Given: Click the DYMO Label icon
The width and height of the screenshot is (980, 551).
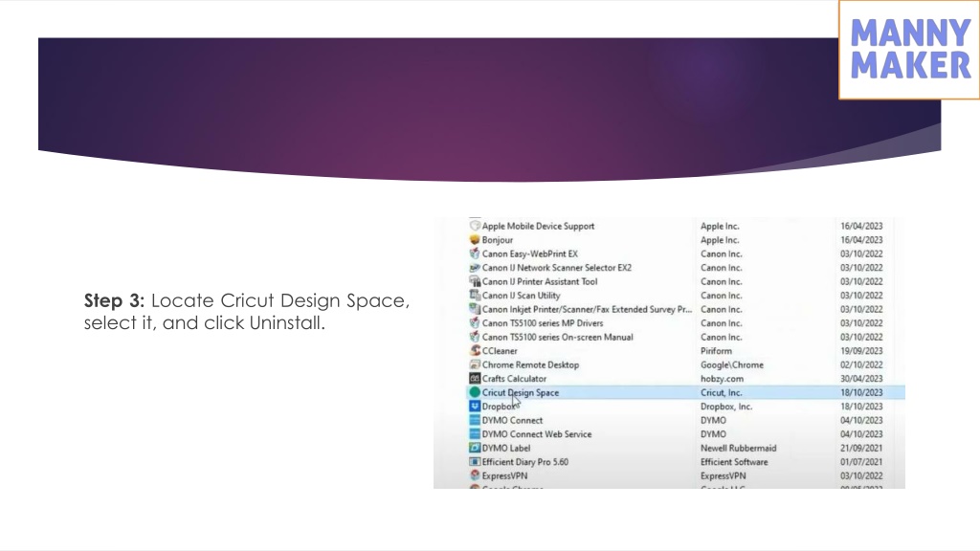Looking at the screenshot, I should (475, 448).
